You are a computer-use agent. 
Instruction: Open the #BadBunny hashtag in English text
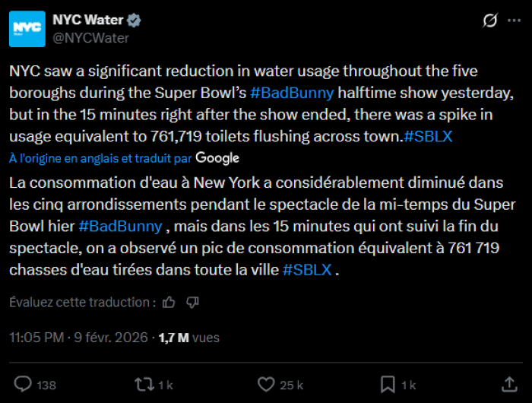pyautogui.click(x=292, y=94)
